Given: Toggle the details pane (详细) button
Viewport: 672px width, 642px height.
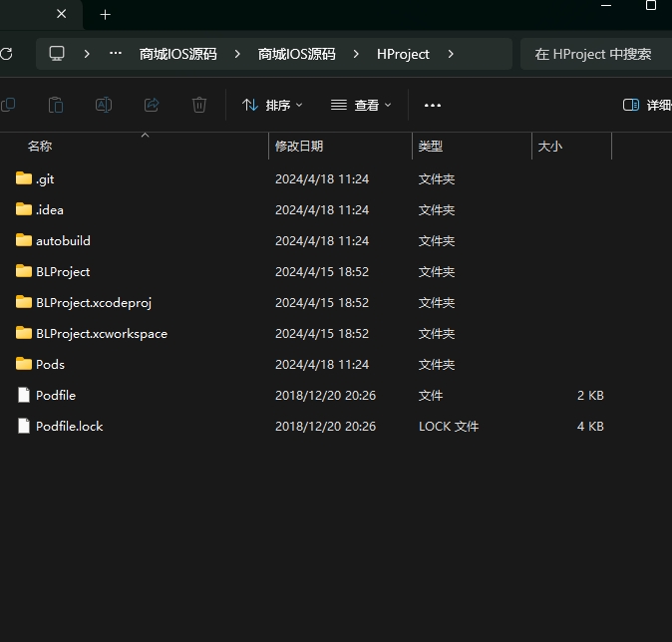Looking at the screenshot, I should tap(646, 105).
